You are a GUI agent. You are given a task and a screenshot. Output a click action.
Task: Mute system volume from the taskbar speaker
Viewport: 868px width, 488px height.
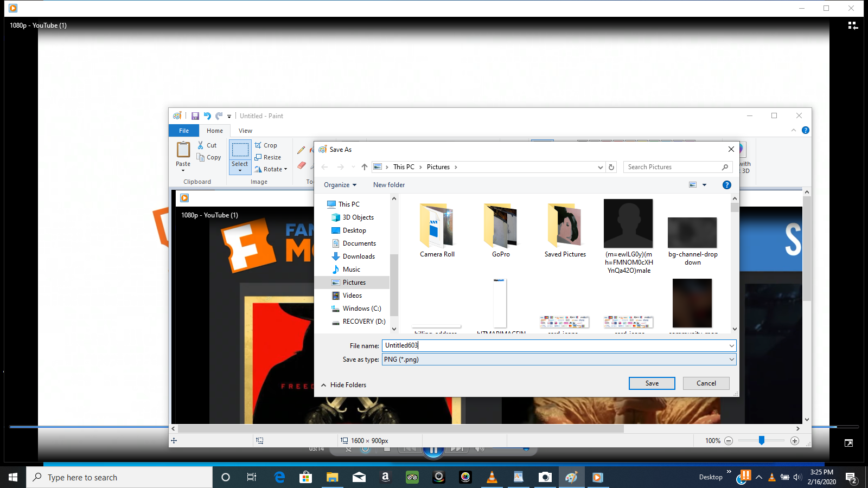click(797, 477)
